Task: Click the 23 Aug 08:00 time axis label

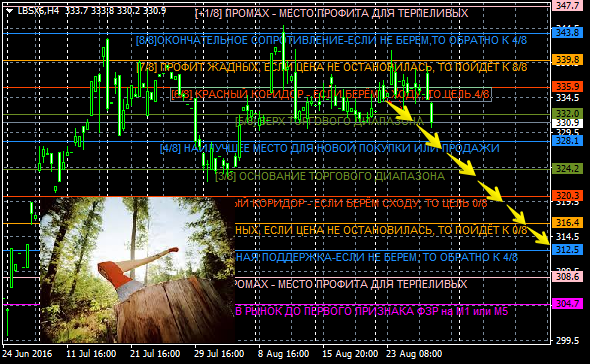Action: [414, 354]
